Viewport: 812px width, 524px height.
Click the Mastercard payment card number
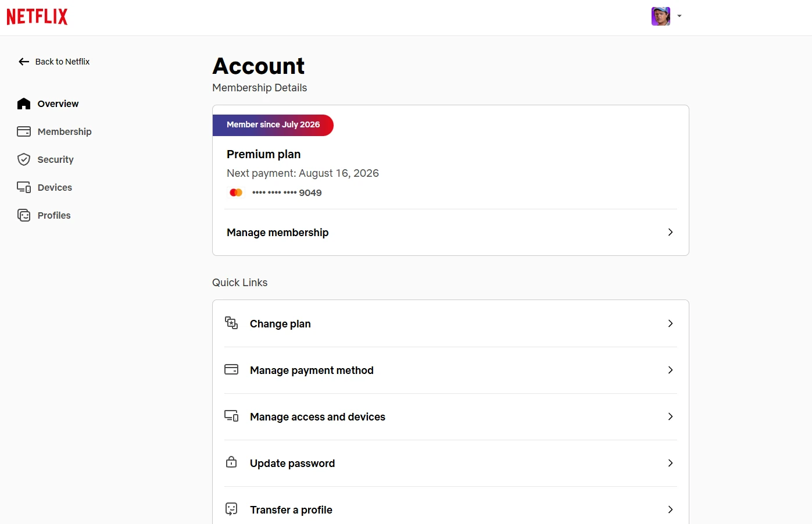coord(287,193)
